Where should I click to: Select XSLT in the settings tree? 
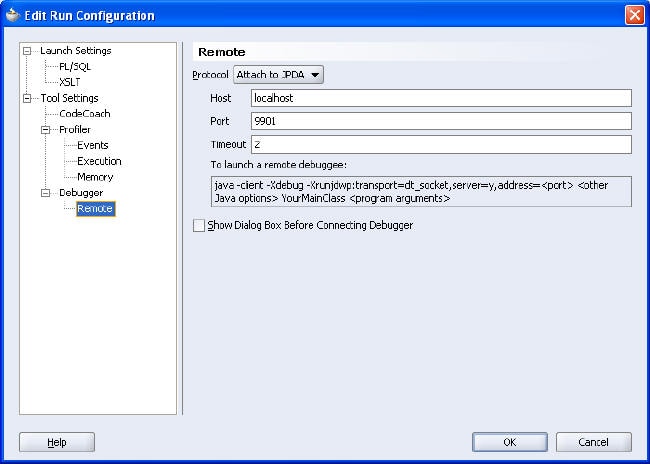(x=70, y=82)
